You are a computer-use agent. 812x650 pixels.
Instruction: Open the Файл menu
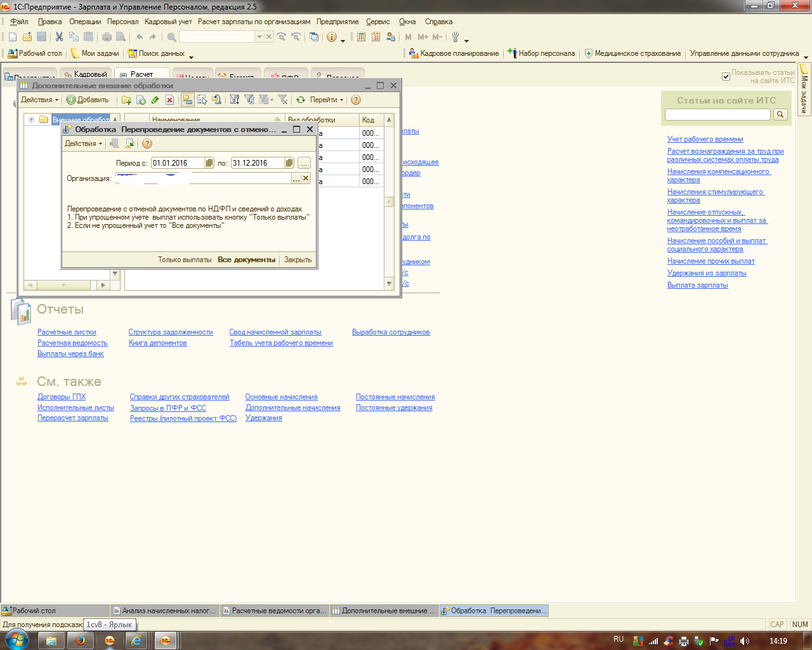pos(19,22)
